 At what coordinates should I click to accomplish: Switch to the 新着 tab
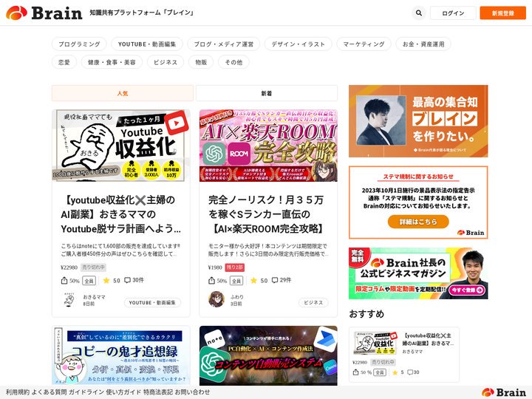(267, 93)
